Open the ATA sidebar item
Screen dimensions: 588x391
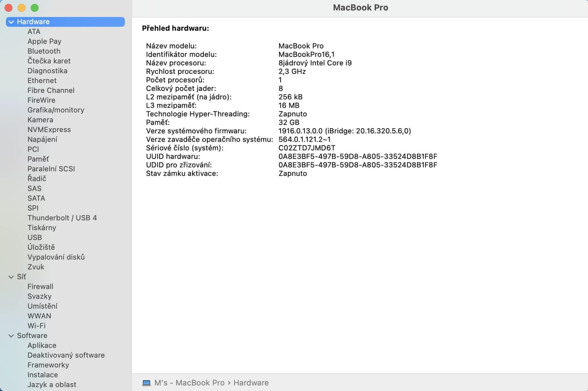(34, 32)
